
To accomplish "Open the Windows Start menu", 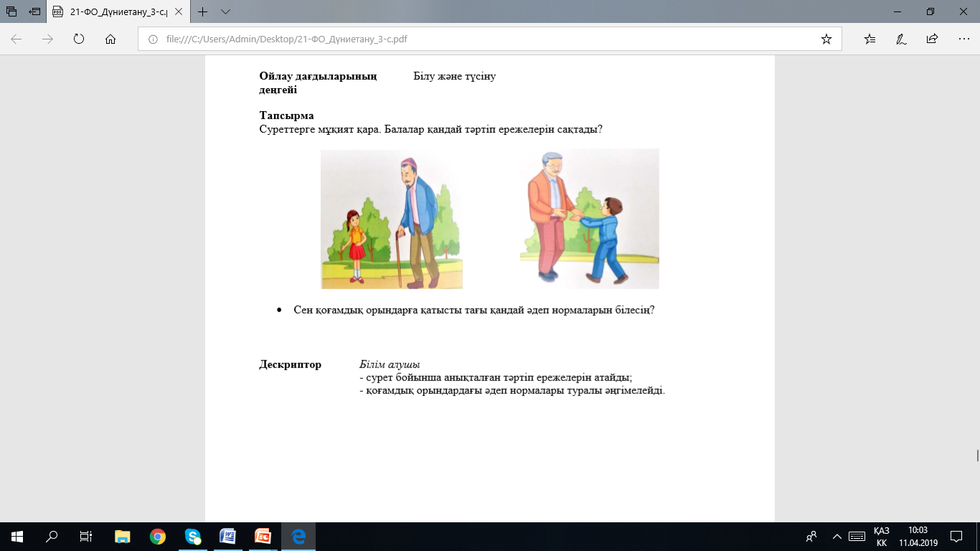I will tap(17, 536).
